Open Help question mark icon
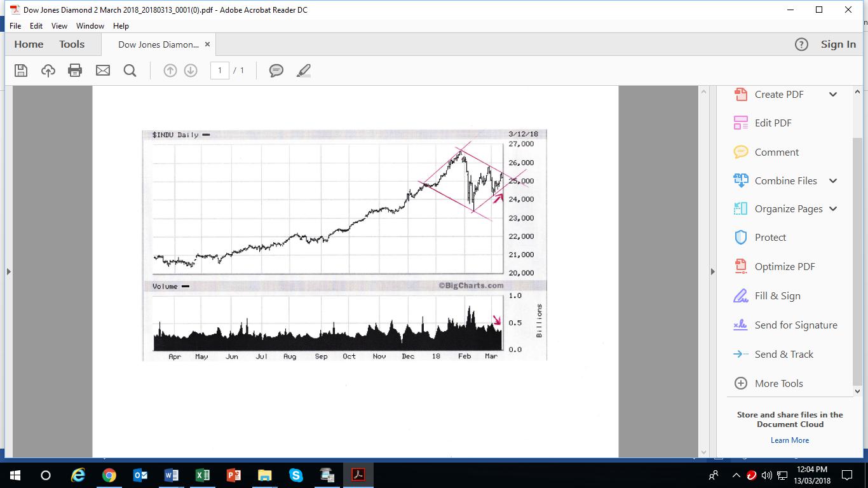Image resolution: width=868 pixels, height=488 pixels. click(801, 44)
